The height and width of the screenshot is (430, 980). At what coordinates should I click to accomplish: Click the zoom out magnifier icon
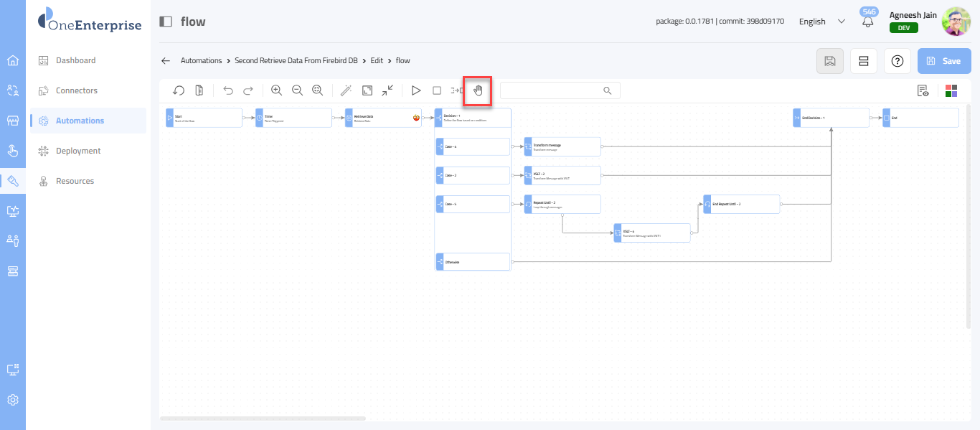pyautogui.click(x=297, y=90)
